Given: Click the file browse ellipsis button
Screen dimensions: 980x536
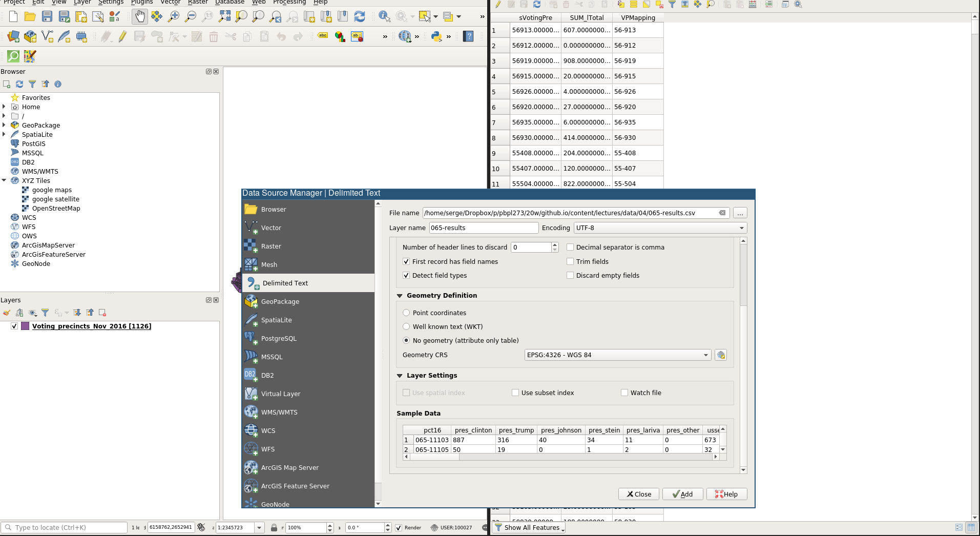Looking at the screenshot, I should [x=740, y=213].
